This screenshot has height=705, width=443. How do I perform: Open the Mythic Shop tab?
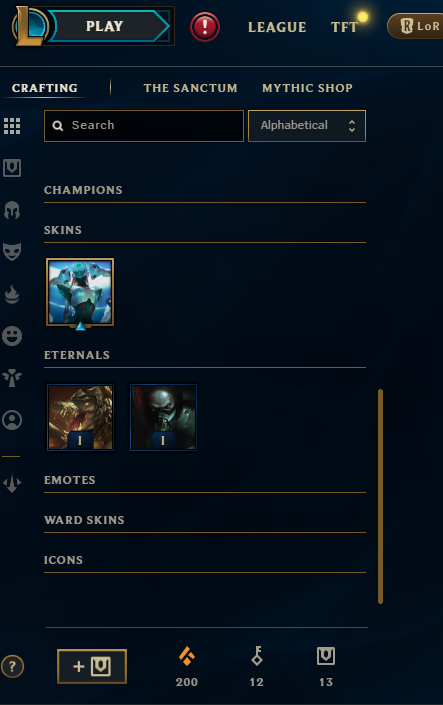tap(307, 88)
